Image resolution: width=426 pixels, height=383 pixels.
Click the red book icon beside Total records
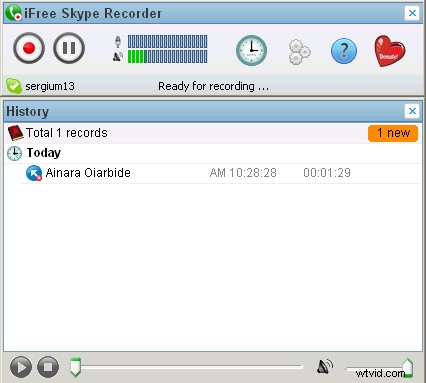pos(15,133)
